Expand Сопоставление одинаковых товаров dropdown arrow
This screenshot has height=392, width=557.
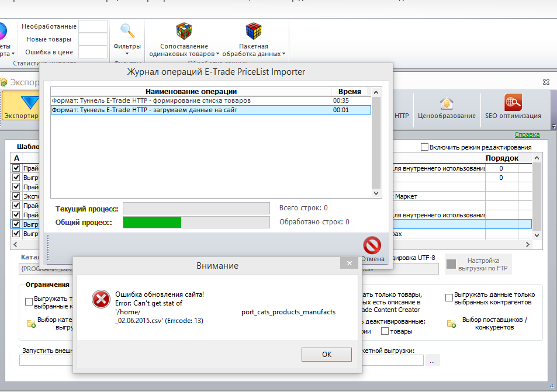[217, 54]
